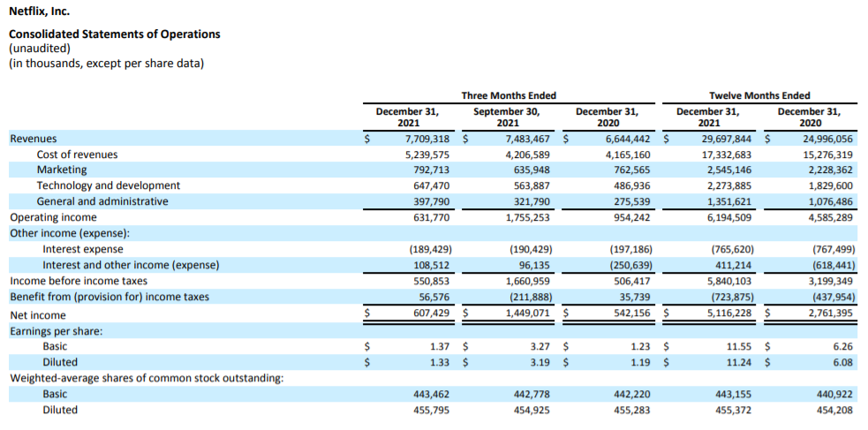Select Revenues value 7,483,467
The width and height of the screenshot is (868, 430).
click(528, 139)
